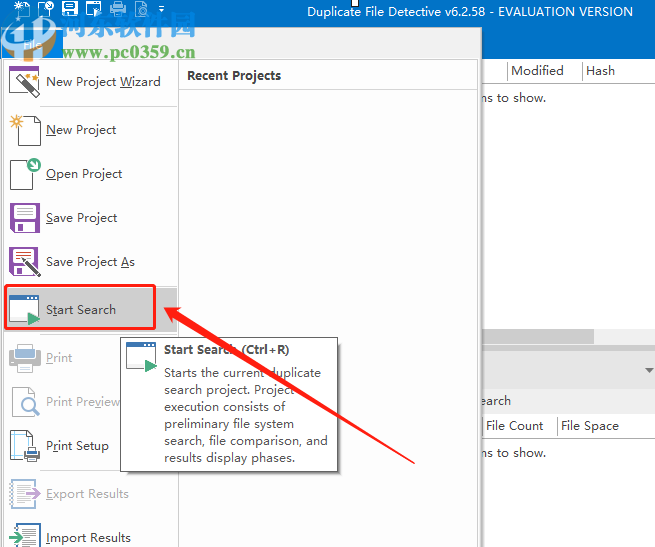655x547 pixels.
Task: Choose Export Results in the File menu
Action: 91,494
